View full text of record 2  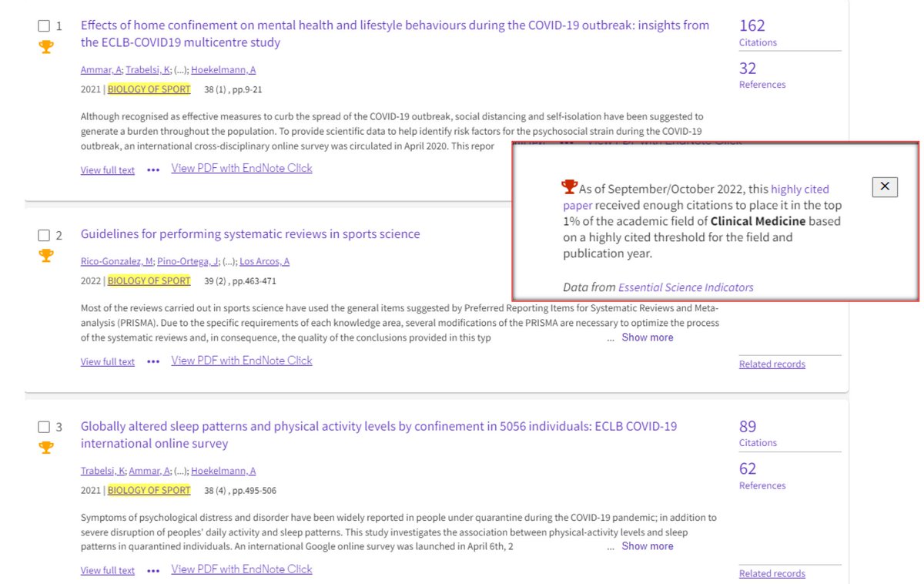[x=108, y=362]
